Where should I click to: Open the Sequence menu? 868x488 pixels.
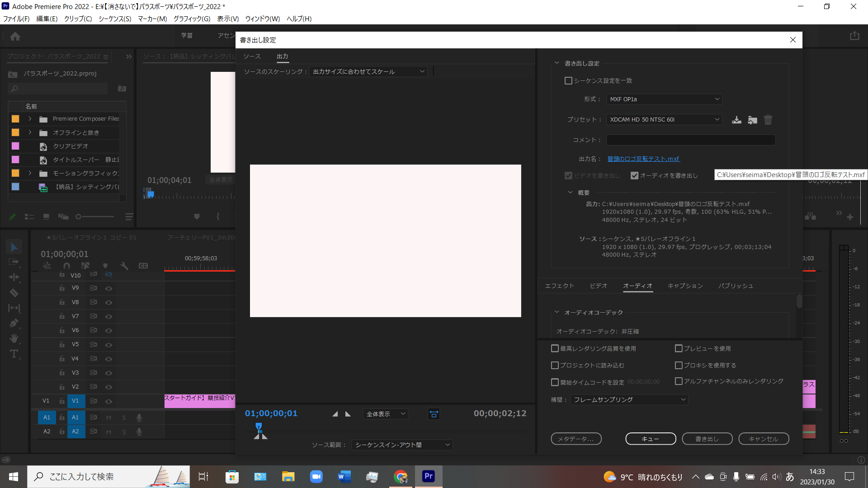coord(115,19)
